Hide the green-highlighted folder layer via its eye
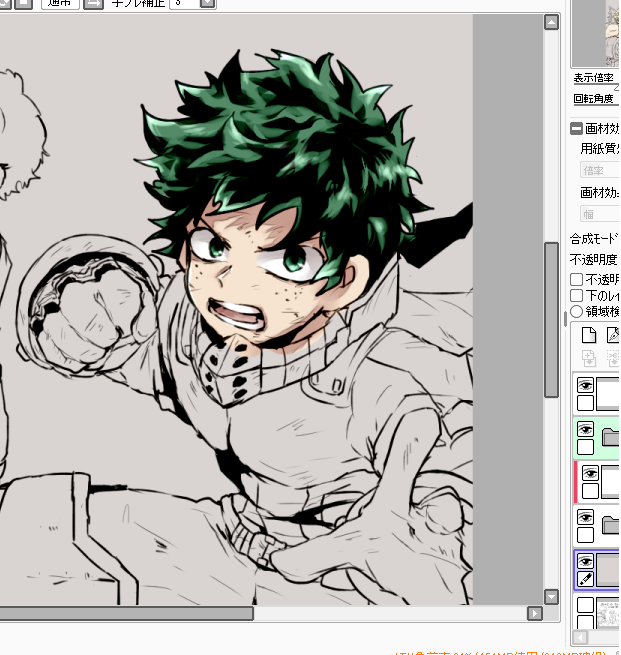Screen dimensions: 621x655 tap(585, 429)
